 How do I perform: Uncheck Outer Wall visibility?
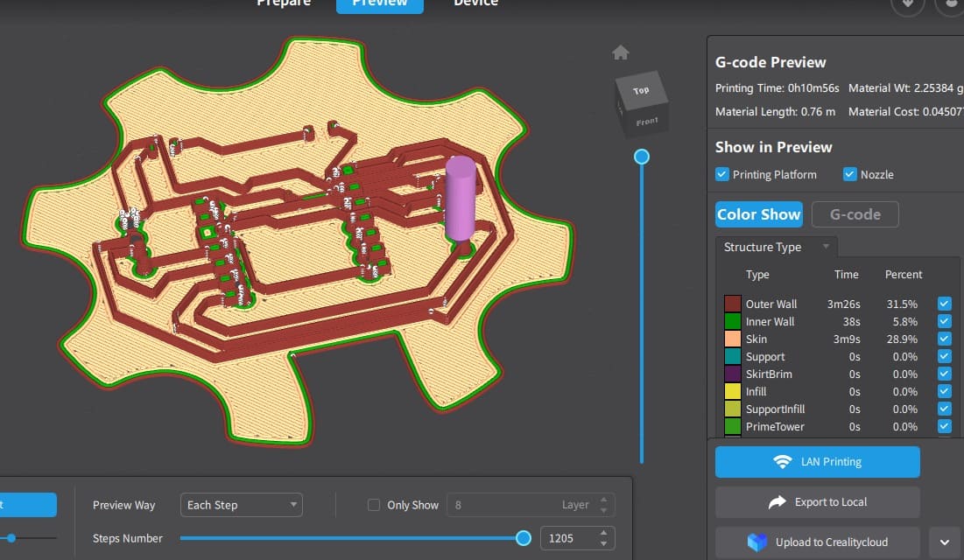(x=945, y=304)
